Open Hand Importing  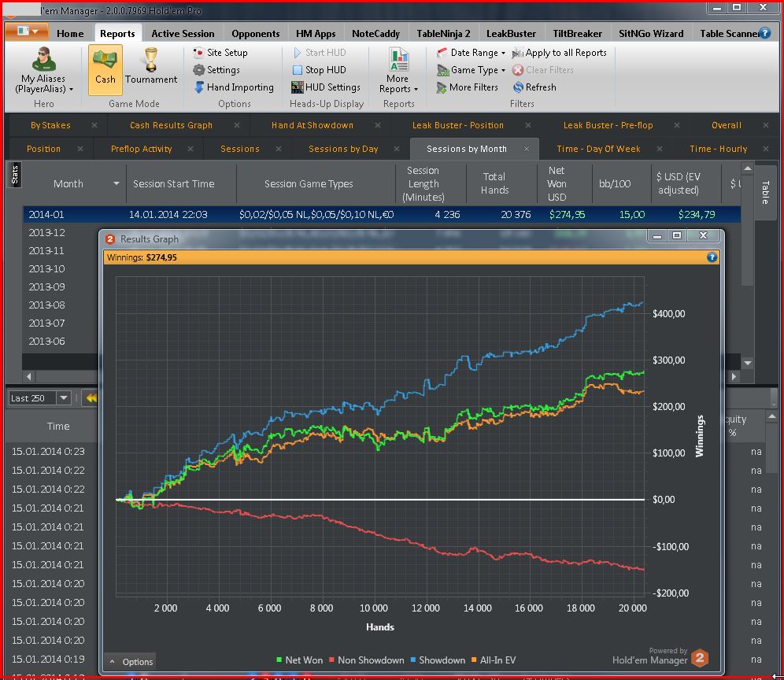[234, 87]
